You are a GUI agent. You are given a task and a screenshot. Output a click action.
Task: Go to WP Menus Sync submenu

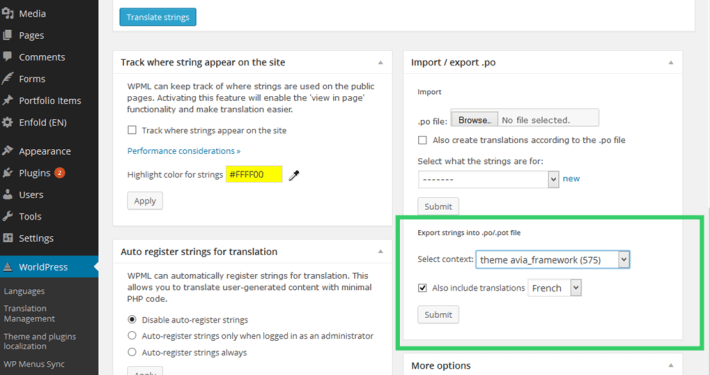point(34,364)
